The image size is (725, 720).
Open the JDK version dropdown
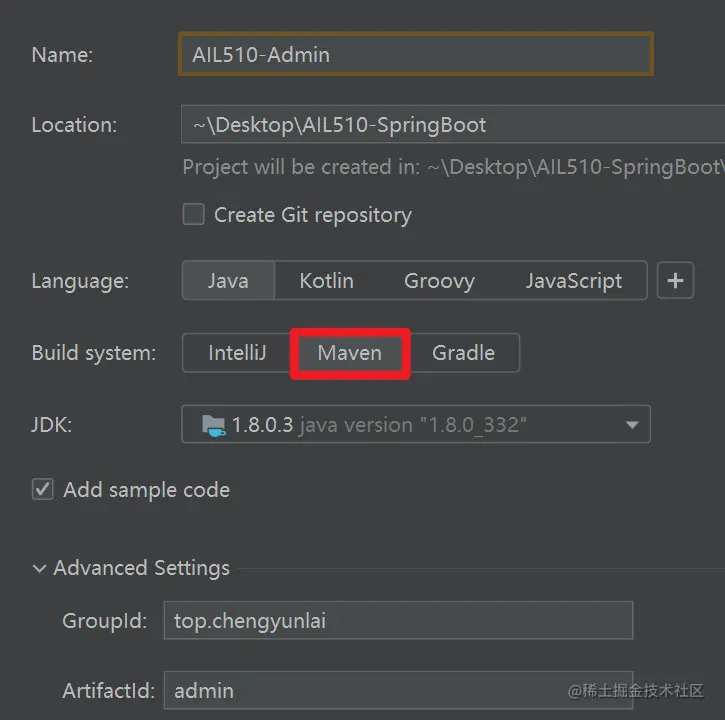(x=631, y=425)
